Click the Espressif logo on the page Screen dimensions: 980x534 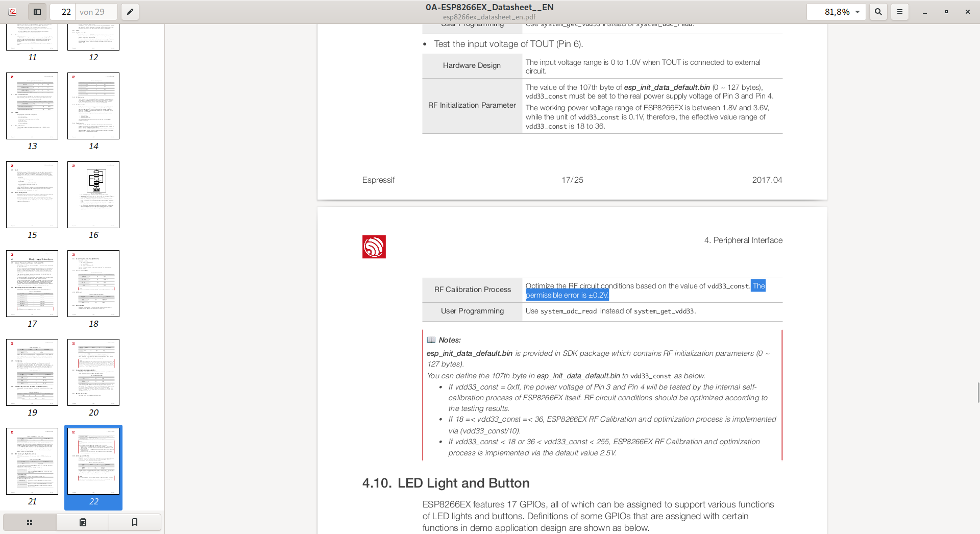(374, 247)
